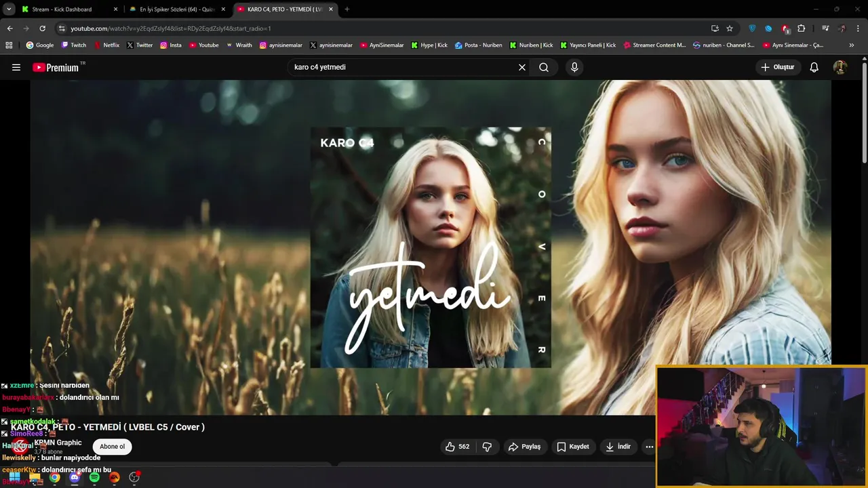The height and width of the screenshot is (488, 868).
Task: Switch to En İyi Spiker Sözleri tab
Action: point(178,9)
